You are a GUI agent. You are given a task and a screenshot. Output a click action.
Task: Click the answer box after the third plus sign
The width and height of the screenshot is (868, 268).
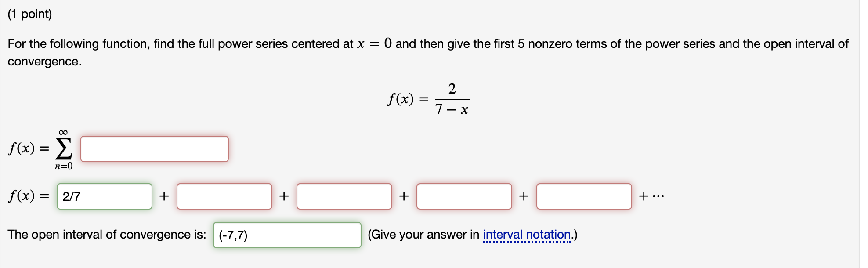click(x=464, y=196)
